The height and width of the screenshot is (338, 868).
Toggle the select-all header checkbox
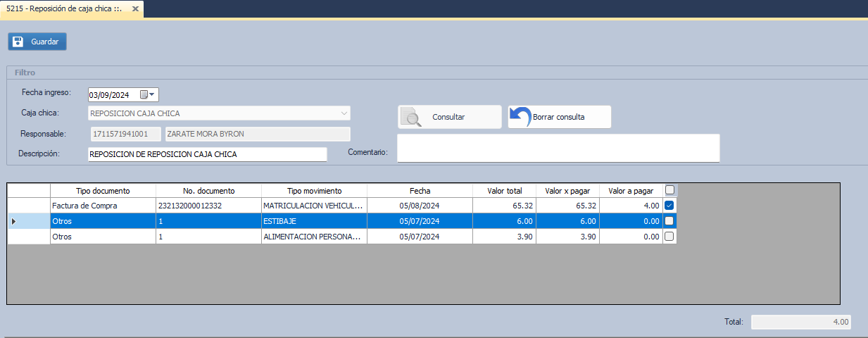(x=669, y=190)
